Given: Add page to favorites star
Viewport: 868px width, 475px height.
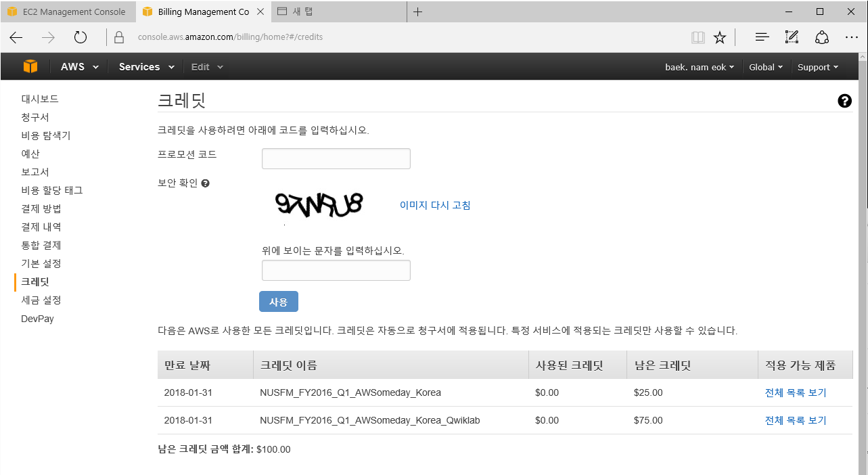Looking at the screenshot, I should pyautogui.click(x=720, y=37).
